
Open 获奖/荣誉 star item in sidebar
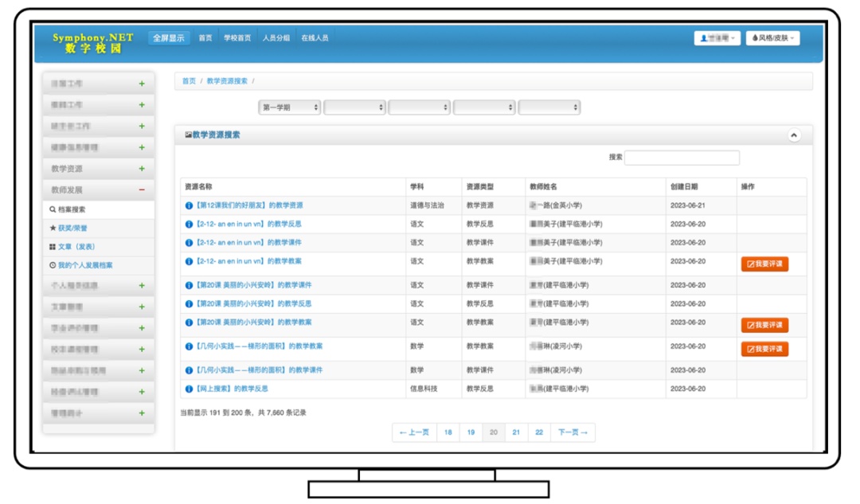(53, 228)
